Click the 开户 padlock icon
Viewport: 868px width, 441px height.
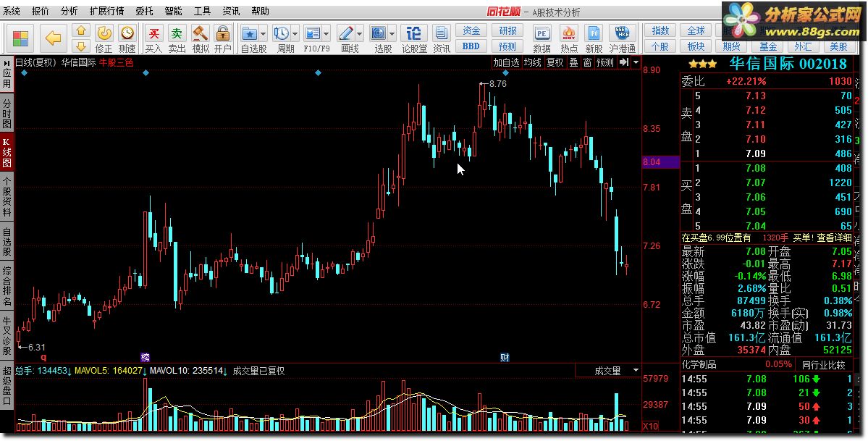coord(222,33)
